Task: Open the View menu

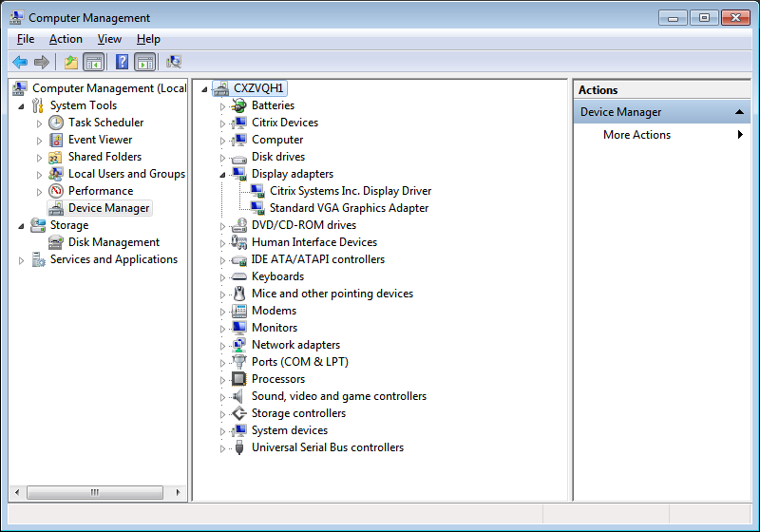Action: 109,39
